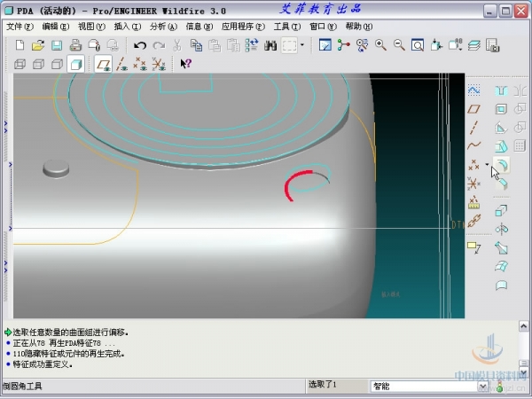Open a file with the folder icon
Viewport: 532px width, 399px height.
pos(38,45)
